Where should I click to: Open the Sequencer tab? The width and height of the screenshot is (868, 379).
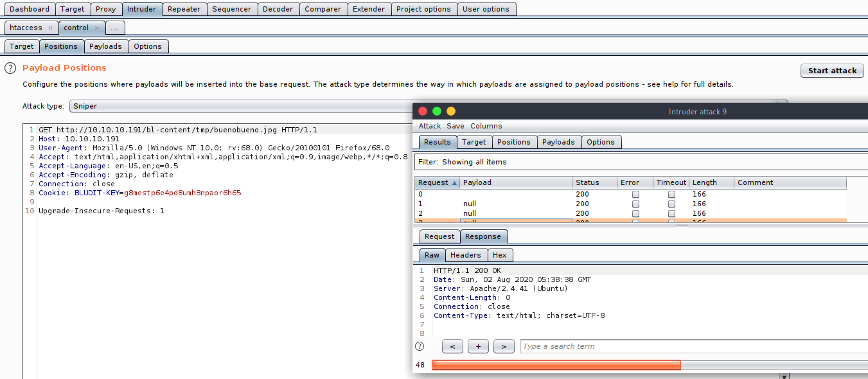point(232,9)
